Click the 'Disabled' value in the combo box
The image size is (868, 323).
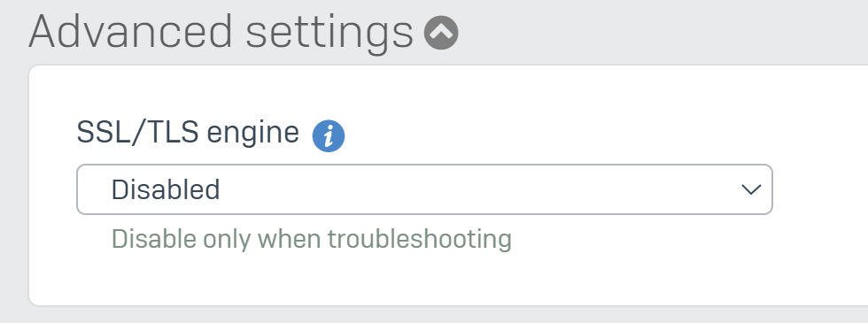click(x=166, y=189)
